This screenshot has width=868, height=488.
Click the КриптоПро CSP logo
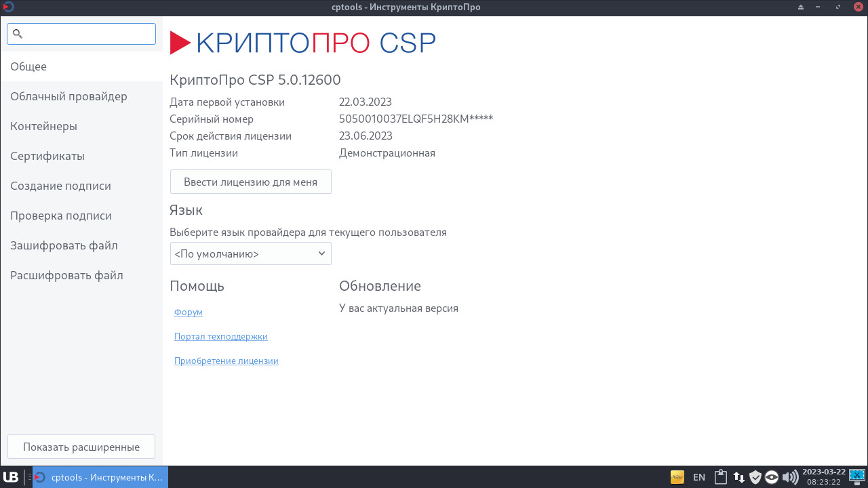coord(302,43)
